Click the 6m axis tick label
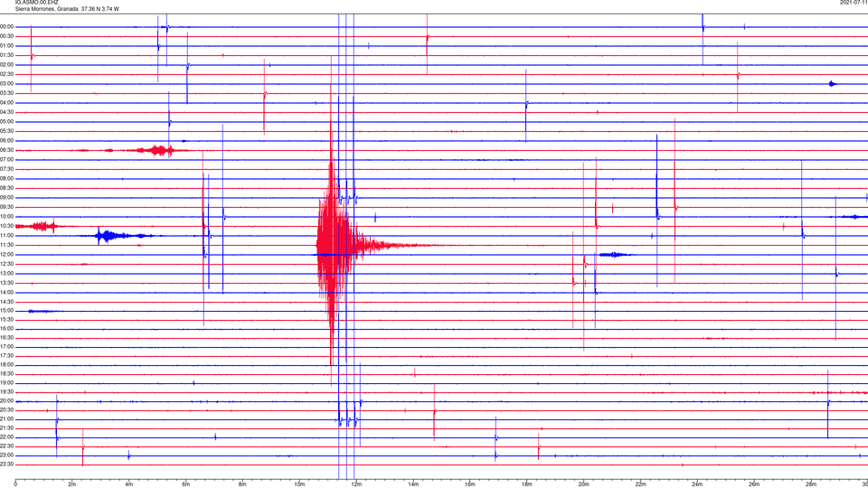This screenshot has width=868, height=488. pos(186,484)
